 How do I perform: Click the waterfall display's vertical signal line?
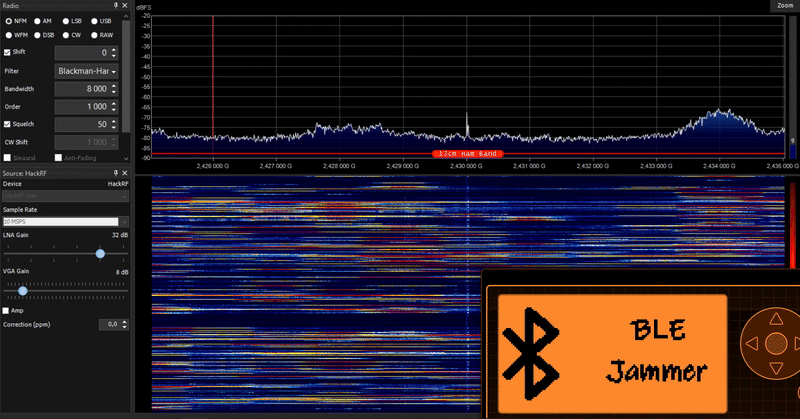pyautogui.click(x=468, y=293)
